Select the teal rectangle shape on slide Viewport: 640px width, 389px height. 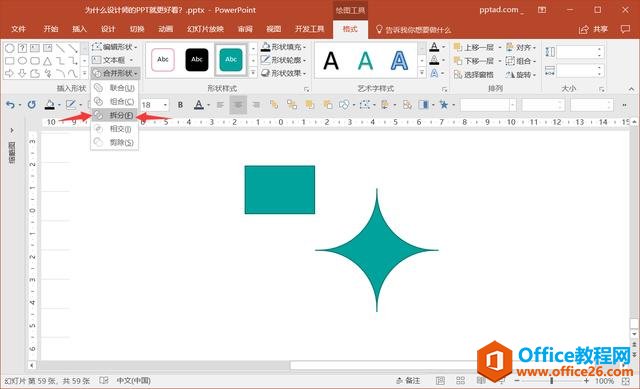click(x=280, y=189)
